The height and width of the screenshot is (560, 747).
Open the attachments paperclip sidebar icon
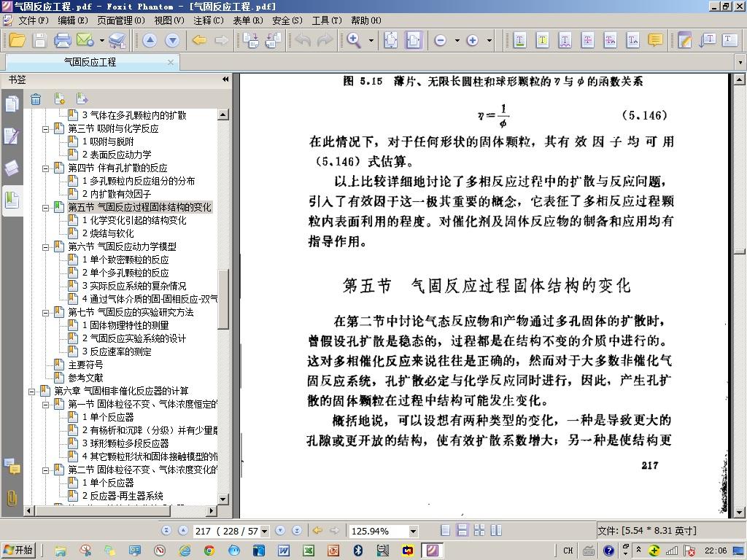point(12,498)
